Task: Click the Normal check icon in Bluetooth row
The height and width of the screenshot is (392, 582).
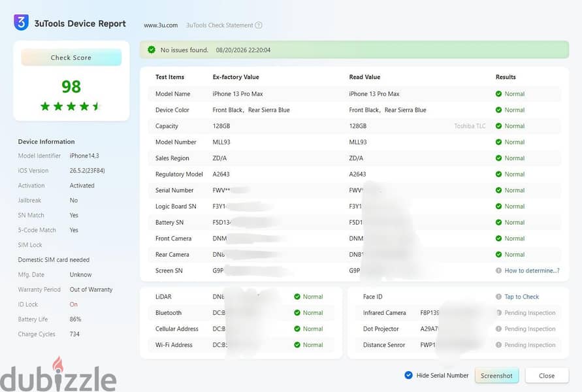Action: (297, 312)
